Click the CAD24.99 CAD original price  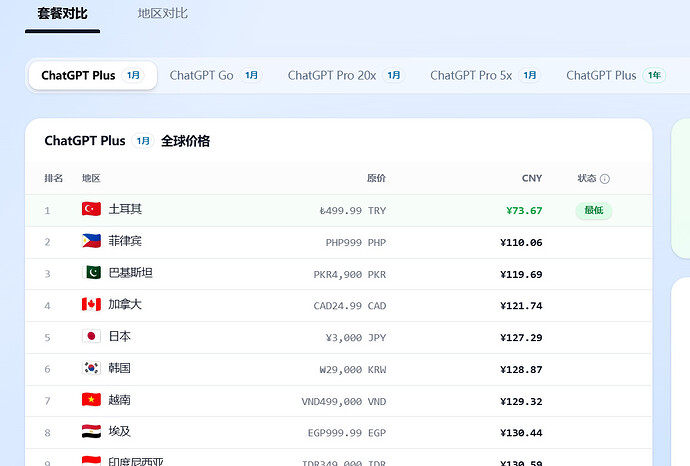350,306
